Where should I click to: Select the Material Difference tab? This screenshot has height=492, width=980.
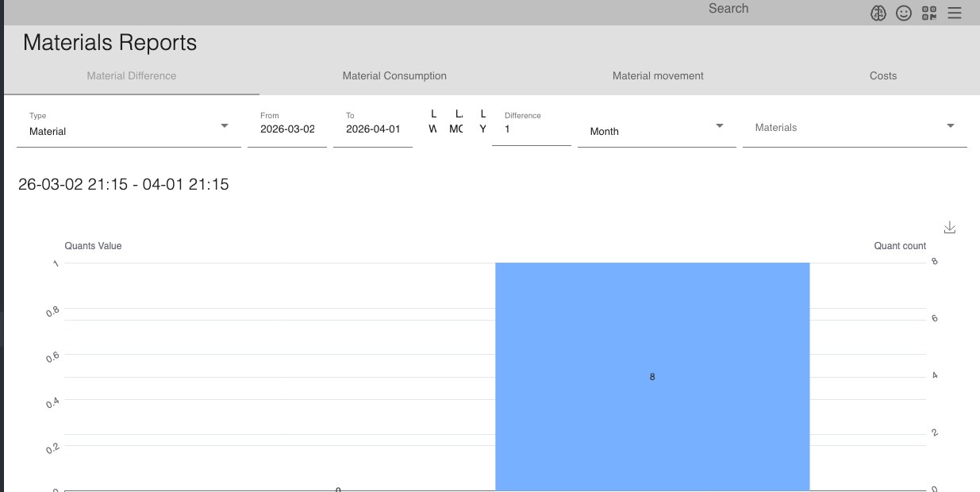132,76
